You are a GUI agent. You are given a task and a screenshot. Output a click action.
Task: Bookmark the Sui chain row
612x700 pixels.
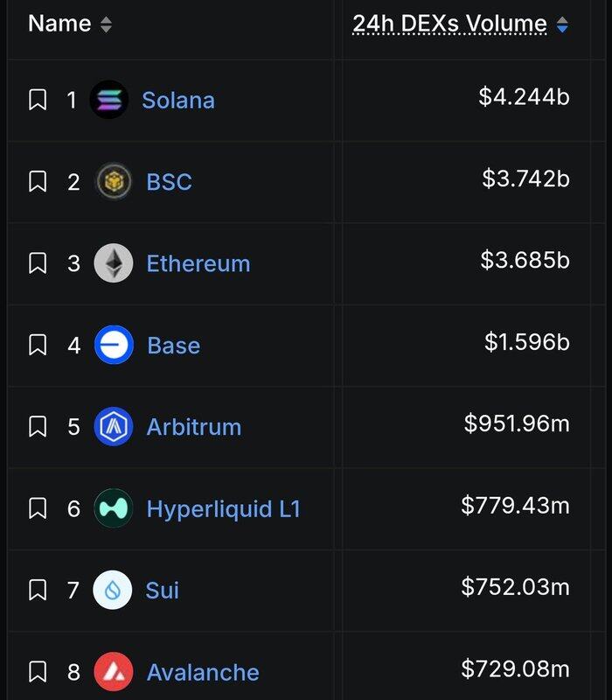pos(38,590)
